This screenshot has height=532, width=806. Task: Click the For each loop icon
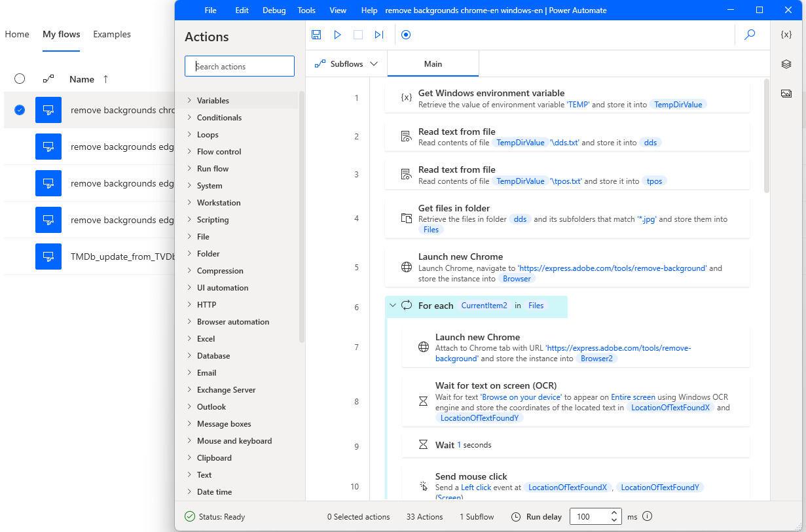tap(407, 305)
